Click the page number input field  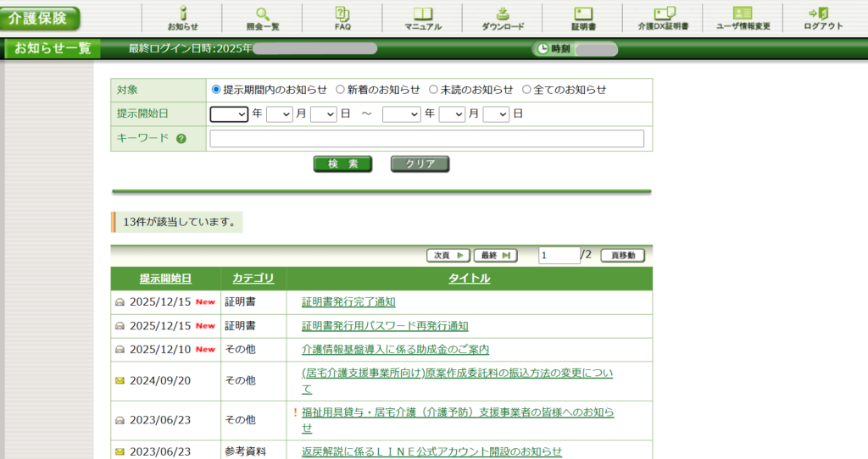point(559,256)
